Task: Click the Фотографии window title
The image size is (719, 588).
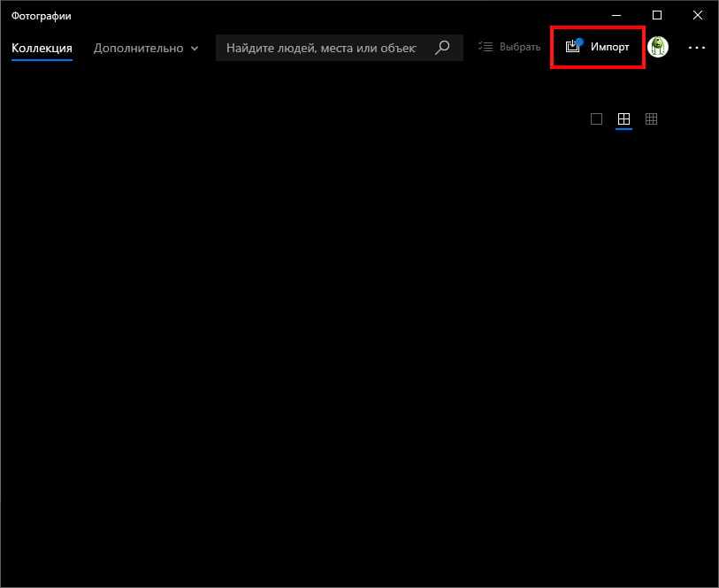Action: tap(42, 16)
